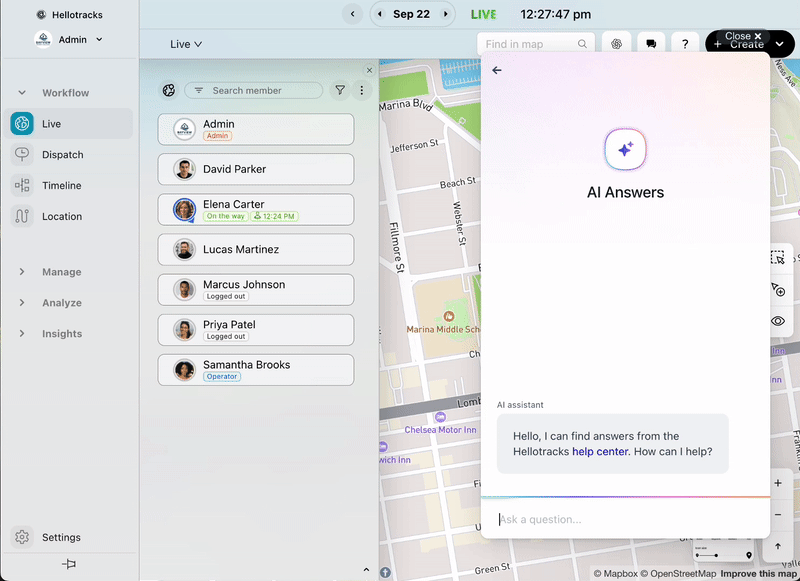Select Admin member card
Image resolution: width=800 pixels, height=581 pixels.
(256, 129)
